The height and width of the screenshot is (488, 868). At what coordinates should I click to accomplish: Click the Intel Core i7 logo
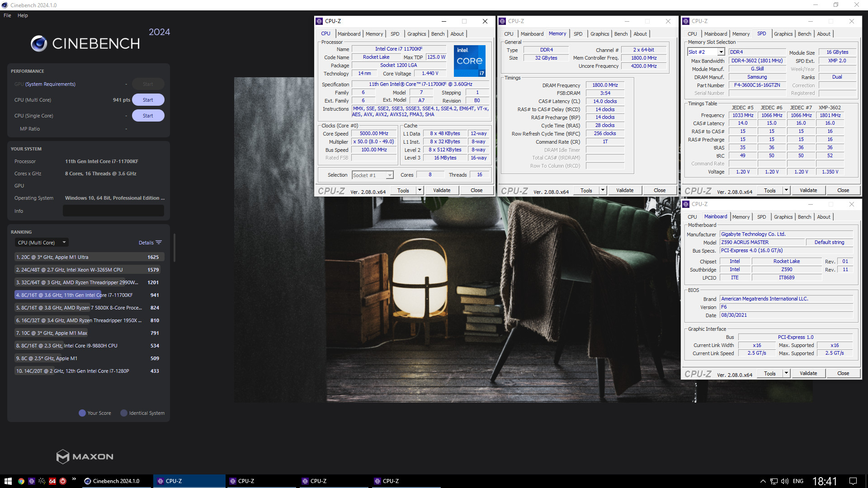[470, 61]
